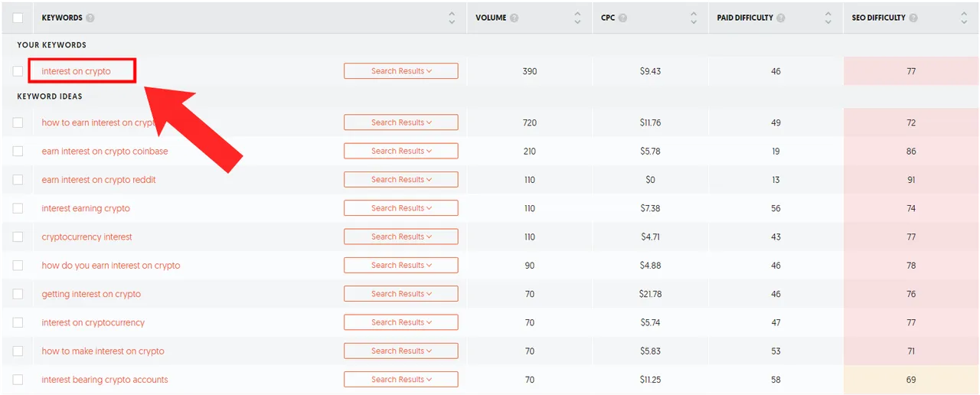This screenshot has width=980, height=395.
Task: Check 'how do you earn interest on crypto' box
Action: tap(18, 266)
